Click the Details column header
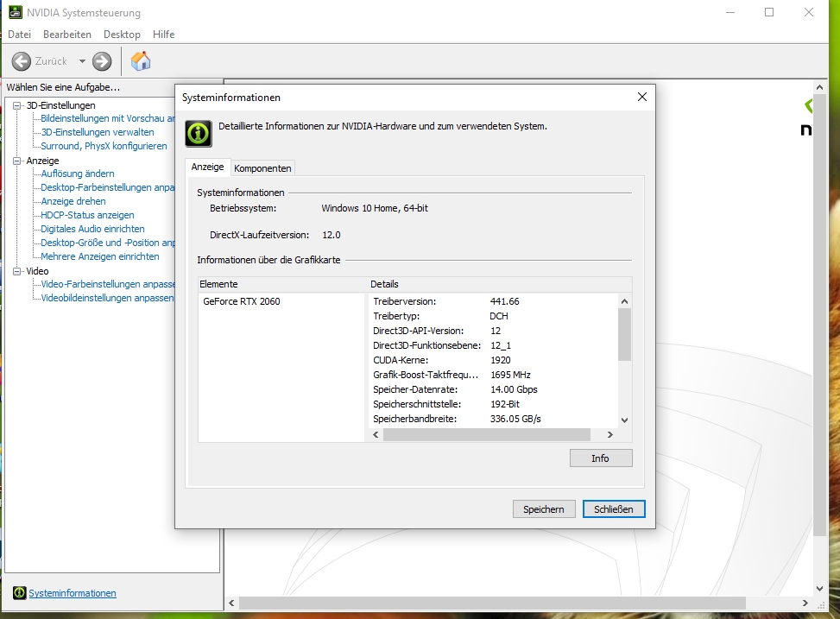 (501, 284)
